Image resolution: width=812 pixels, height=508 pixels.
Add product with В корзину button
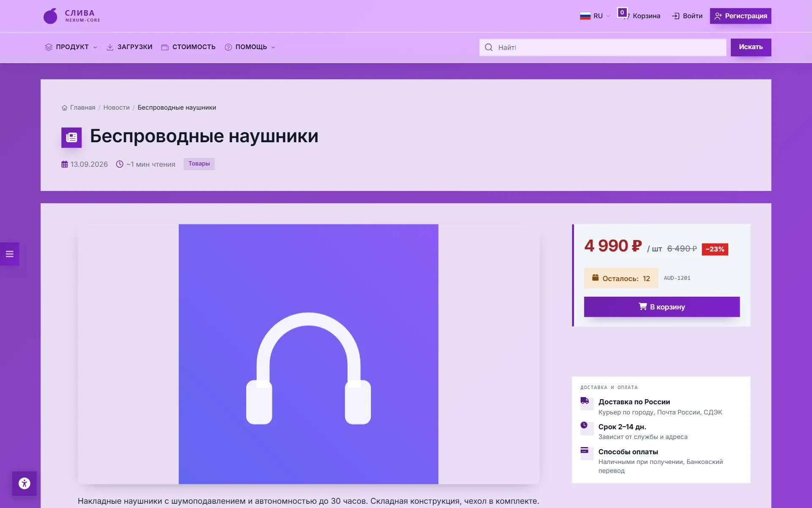[x=662, y=307]
